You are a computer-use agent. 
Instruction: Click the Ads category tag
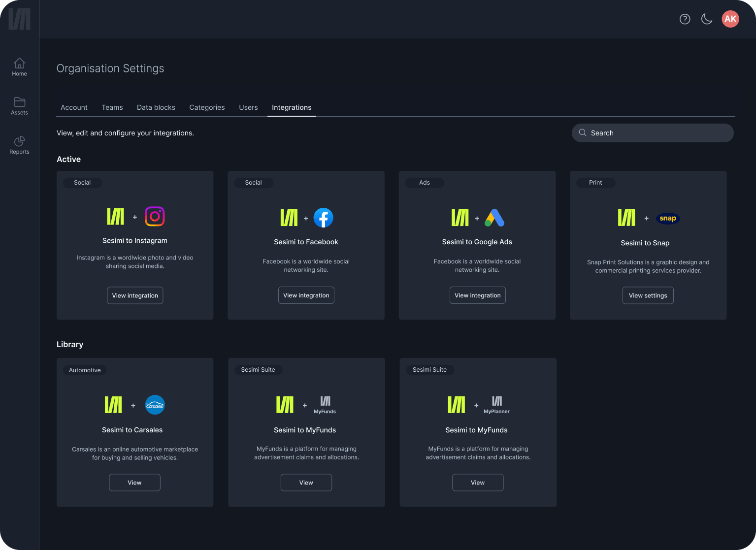tap(425, 183)
